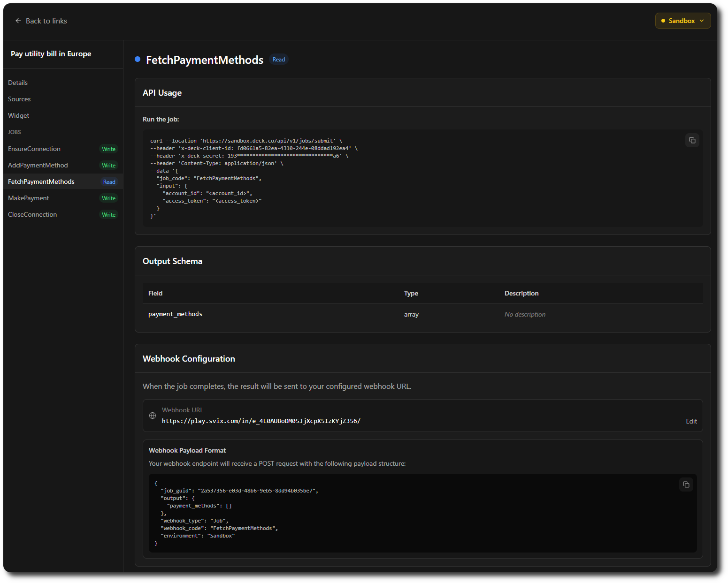
Task: Open the Details section
Action: 18,83
